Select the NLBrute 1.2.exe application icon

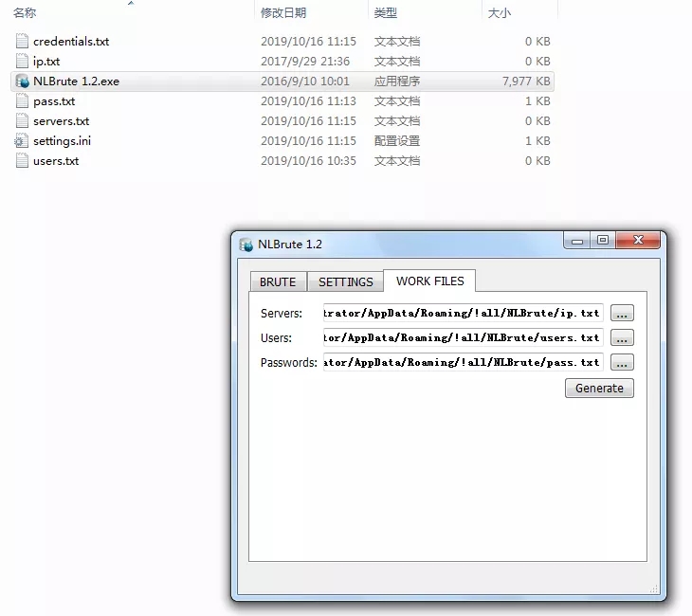pyautogui.click(x=23, y=82)
